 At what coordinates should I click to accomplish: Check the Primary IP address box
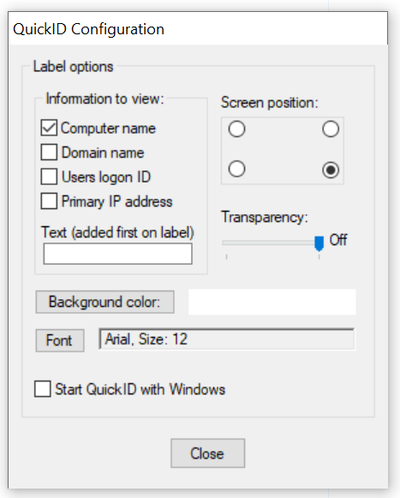49,201
